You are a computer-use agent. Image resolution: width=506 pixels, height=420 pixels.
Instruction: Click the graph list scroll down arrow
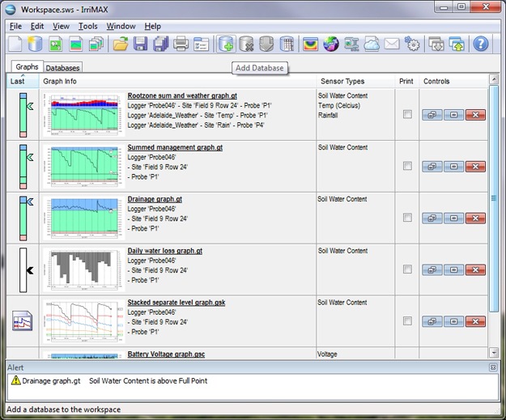point(494,353)
